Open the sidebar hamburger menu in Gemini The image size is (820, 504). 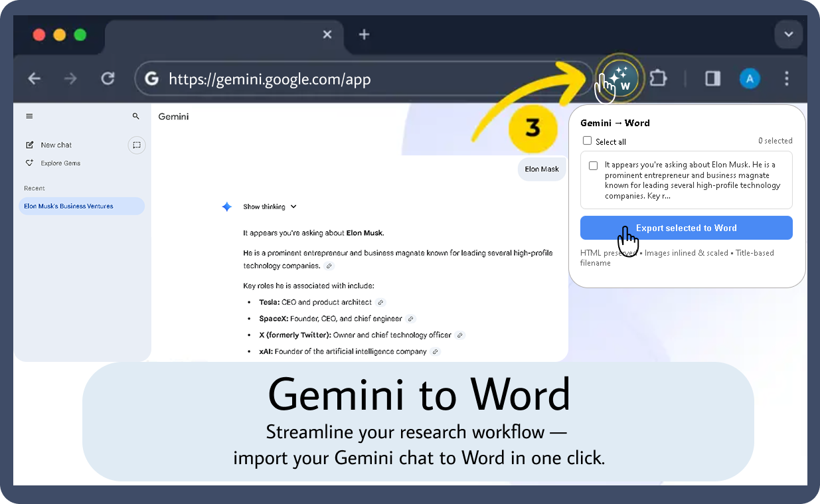pos(29,116)
